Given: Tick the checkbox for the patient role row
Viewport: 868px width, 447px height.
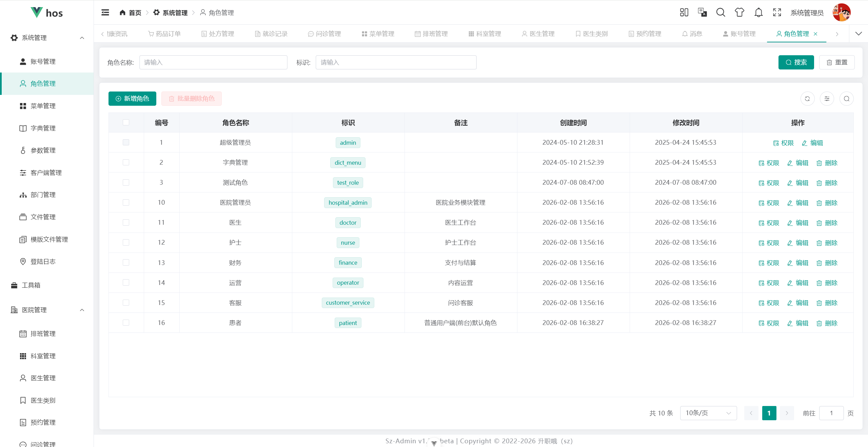Looking at the screenshot, I should pos(126,323).
